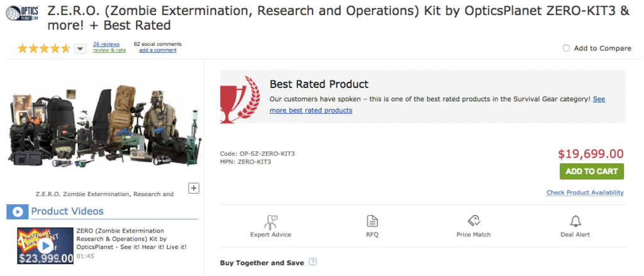The image size is (644, 276).
Task: Open the RFQ document icon
Action: [x=372, y=221]
